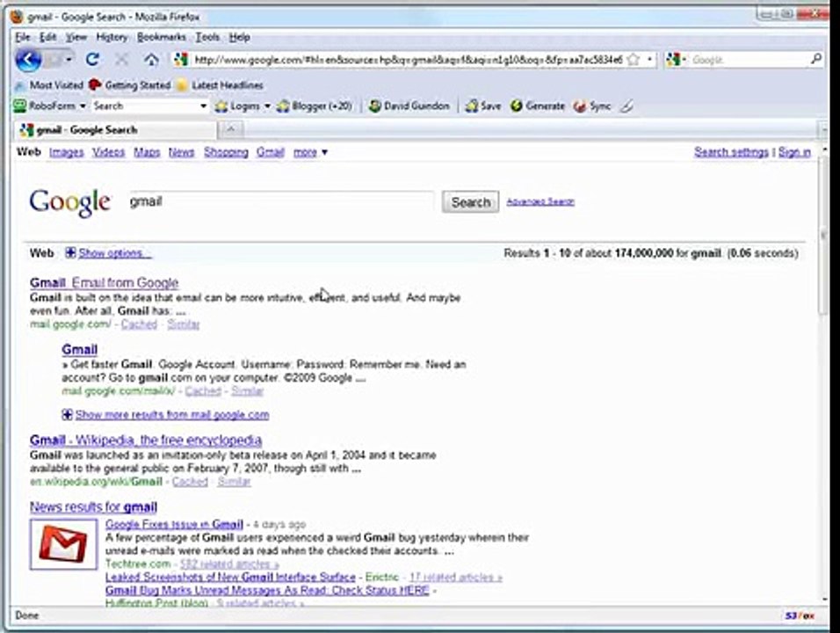Click the Sign in link
Image resolution: width=840 pixels, height=633 pixels.
(794, 152)
